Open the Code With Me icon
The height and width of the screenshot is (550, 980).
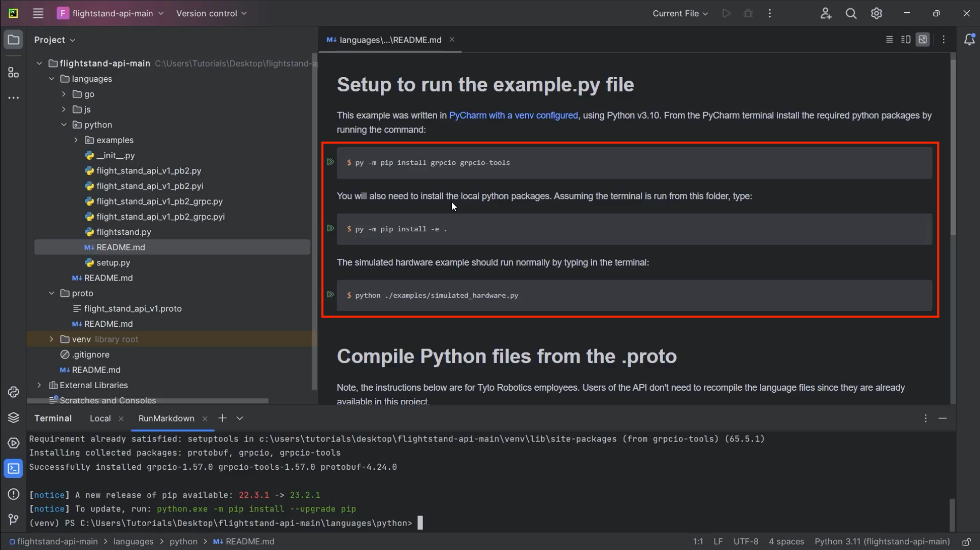826,13
